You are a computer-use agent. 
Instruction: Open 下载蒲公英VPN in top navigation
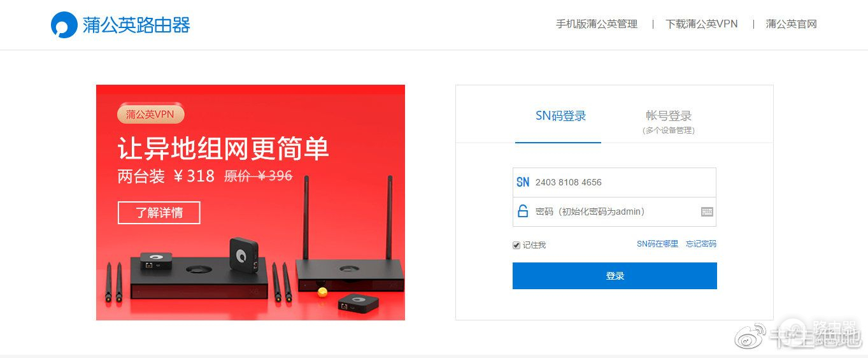coord(702,24)
